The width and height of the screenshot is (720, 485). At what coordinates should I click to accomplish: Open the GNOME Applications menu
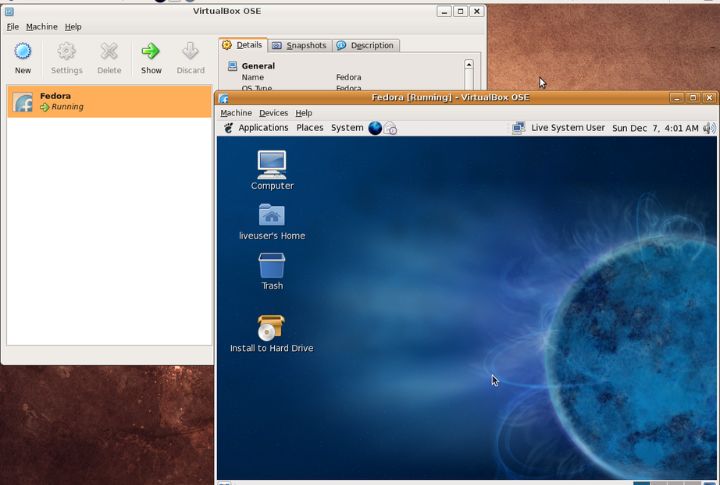pyautogui.click(x=263, y=128)
